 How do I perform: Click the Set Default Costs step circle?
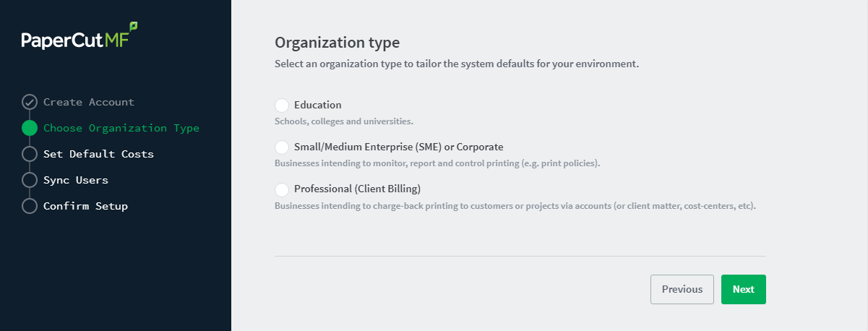tap(30, 154)
